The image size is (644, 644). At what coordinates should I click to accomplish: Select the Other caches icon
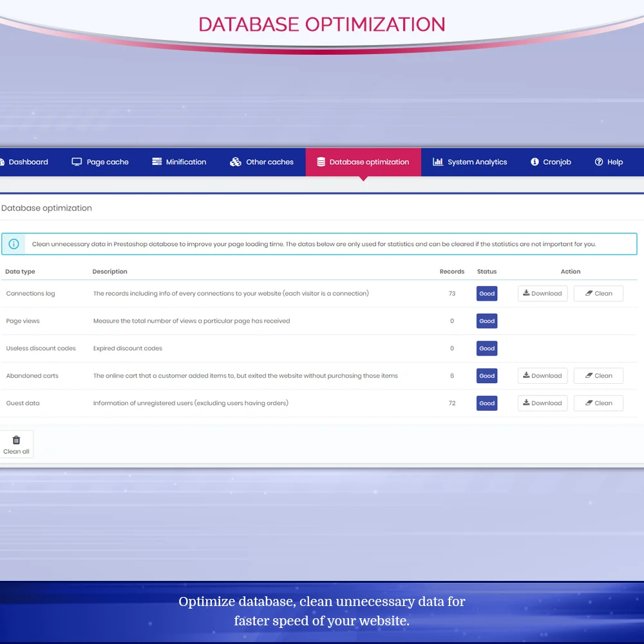236,162
